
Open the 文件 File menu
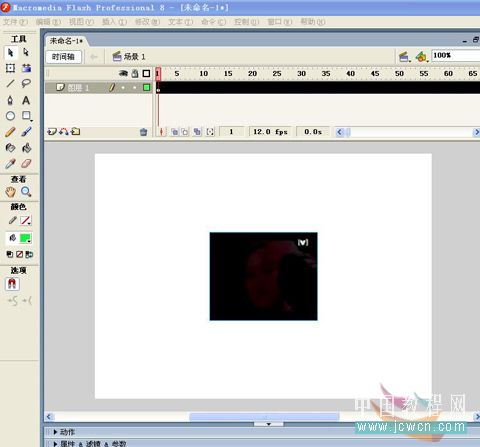(15, 22)
